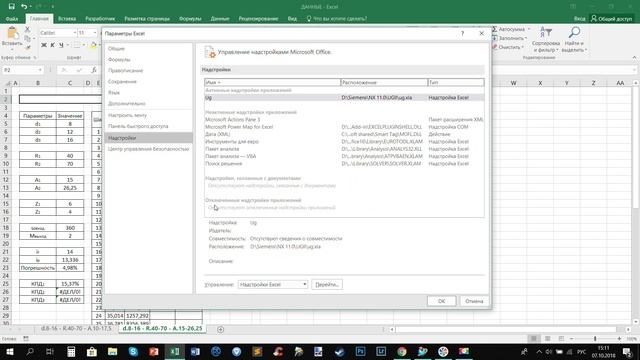Open Word from the taskbar
The image size is (640, 360).
[195, 351]
